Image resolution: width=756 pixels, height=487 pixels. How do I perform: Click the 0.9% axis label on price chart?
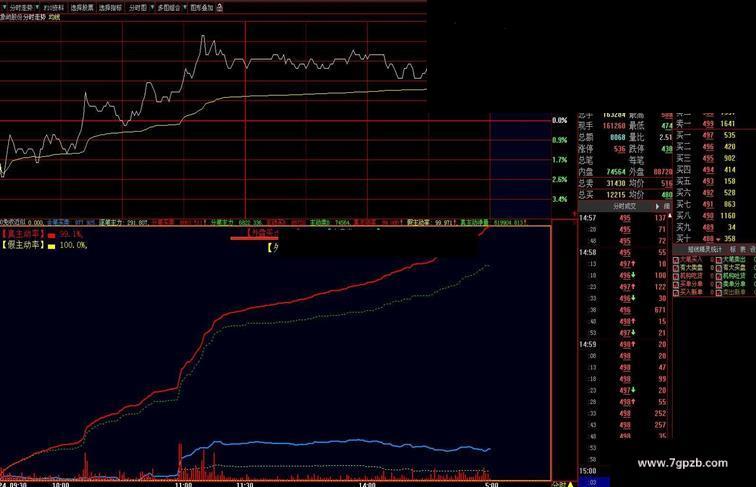pyautogui.click(x=560, y=140)
